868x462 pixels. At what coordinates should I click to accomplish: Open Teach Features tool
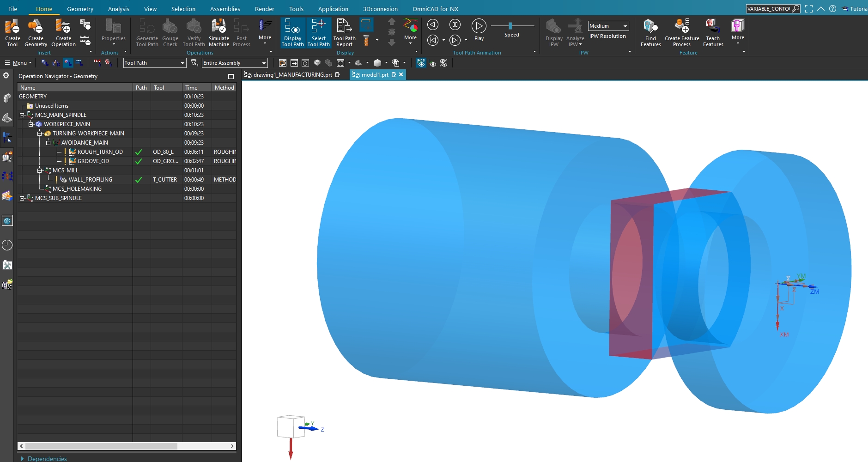[713, 32]
